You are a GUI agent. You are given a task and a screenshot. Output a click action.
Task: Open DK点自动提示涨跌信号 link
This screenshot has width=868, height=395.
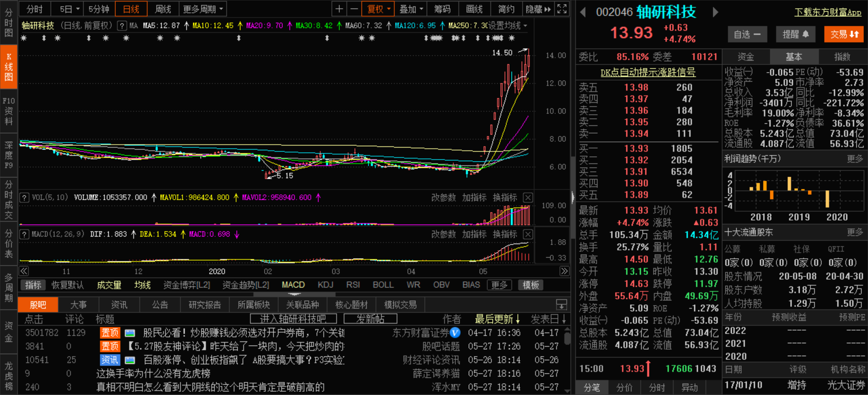648,72
